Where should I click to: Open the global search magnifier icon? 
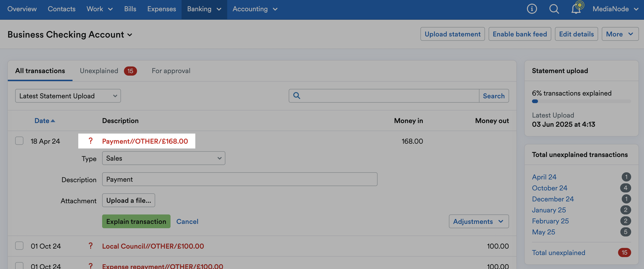554,9
